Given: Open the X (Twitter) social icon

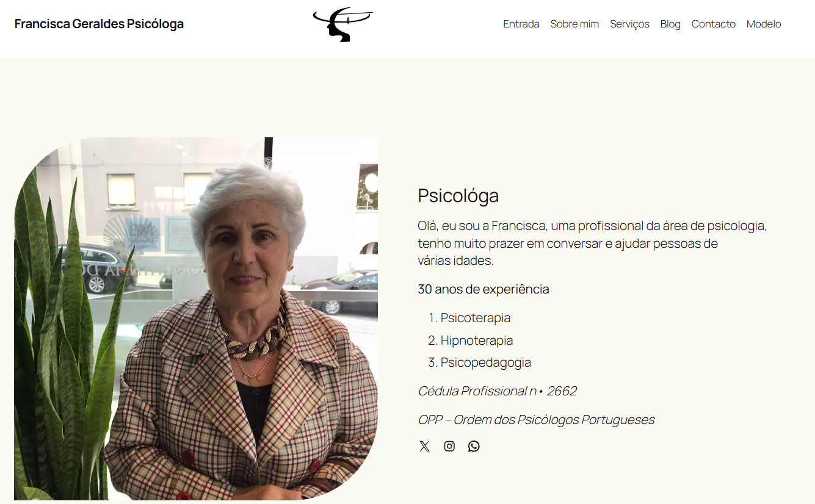Looking at the screenshot, I should click(424, 446).
